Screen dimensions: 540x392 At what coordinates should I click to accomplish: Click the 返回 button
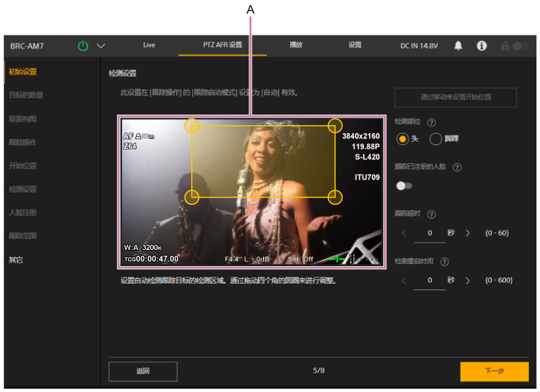(143, 371)
